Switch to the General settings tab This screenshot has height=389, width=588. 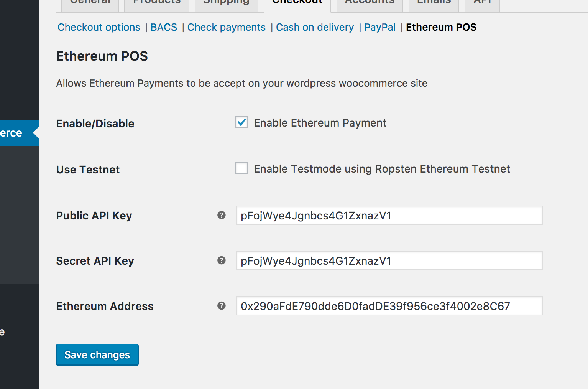90,4
